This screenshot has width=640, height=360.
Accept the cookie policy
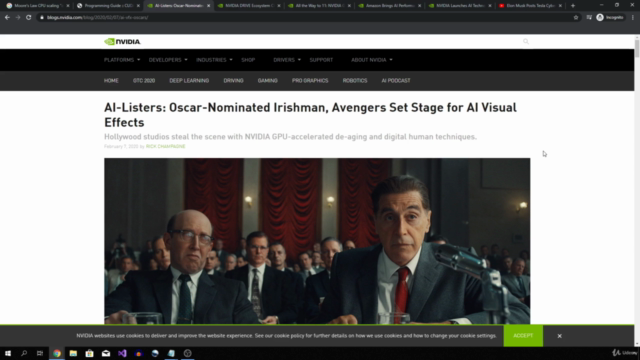(x=523, y=336)
